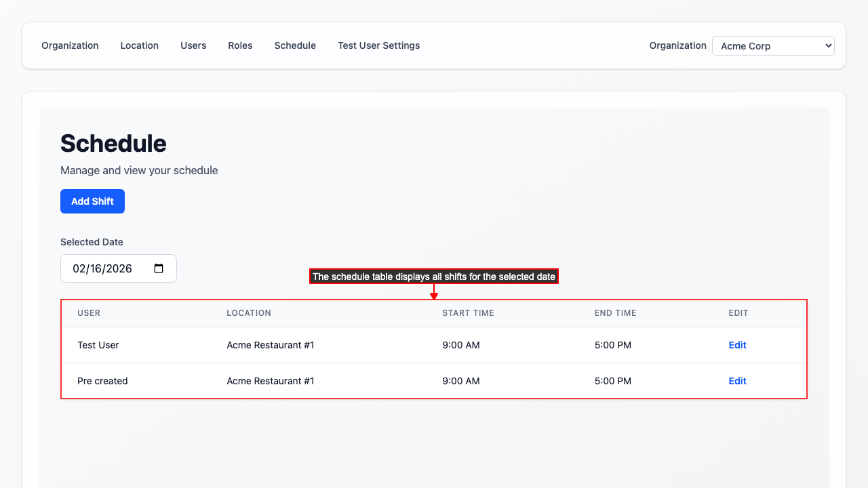Click the END TIME column header
Viewport: 868px width, 488px height.
pyautogui.click(x=615, y=313)
